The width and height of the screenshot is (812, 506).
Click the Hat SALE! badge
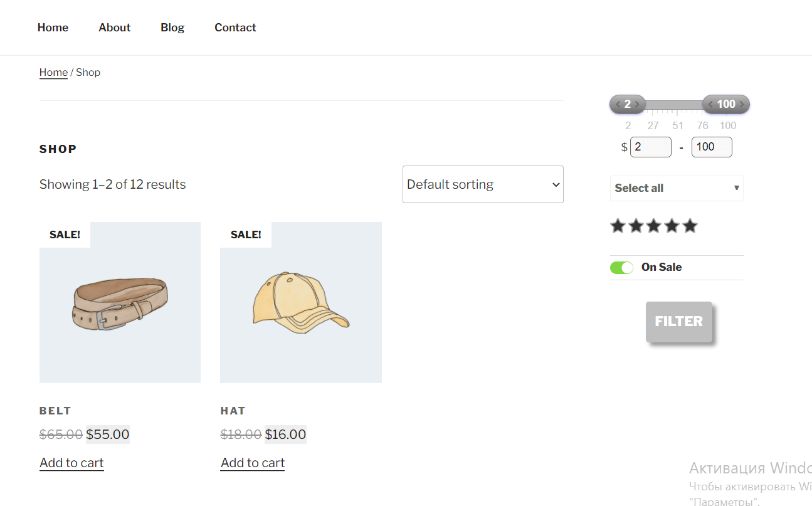[x=246, y=235]
